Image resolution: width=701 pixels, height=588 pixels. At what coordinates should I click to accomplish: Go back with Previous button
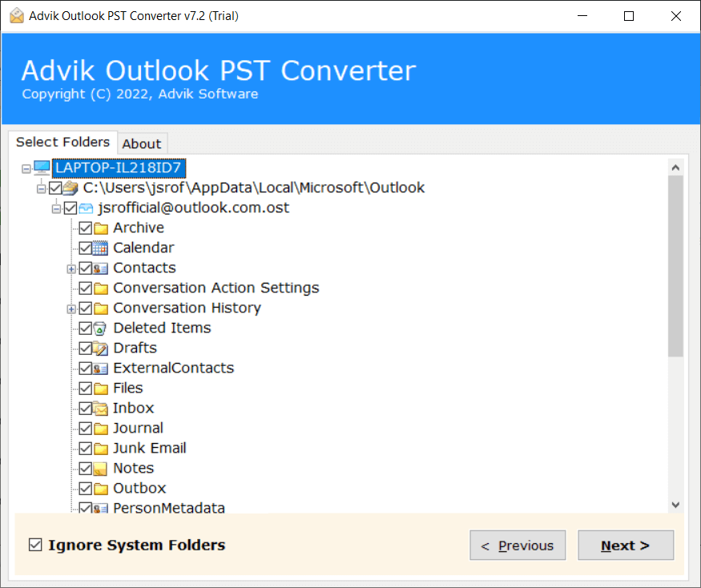tap(518, 546)
